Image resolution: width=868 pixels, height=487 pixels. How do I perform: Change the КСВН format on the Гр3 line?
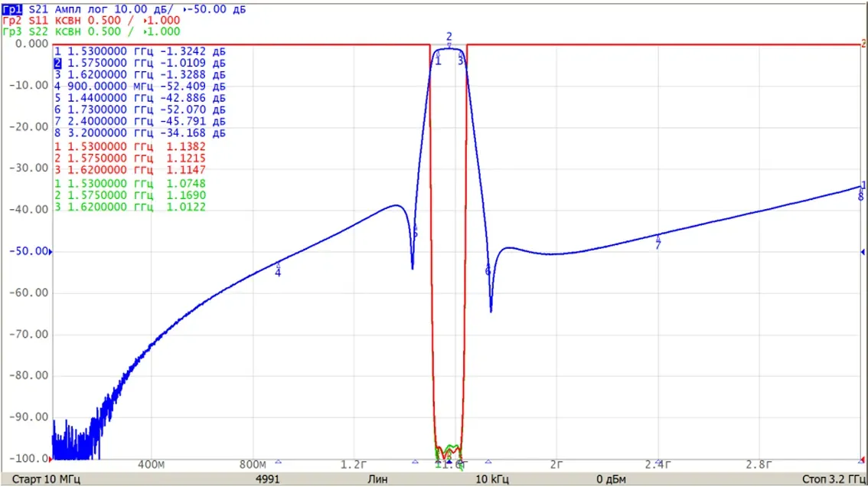(68, 31)
